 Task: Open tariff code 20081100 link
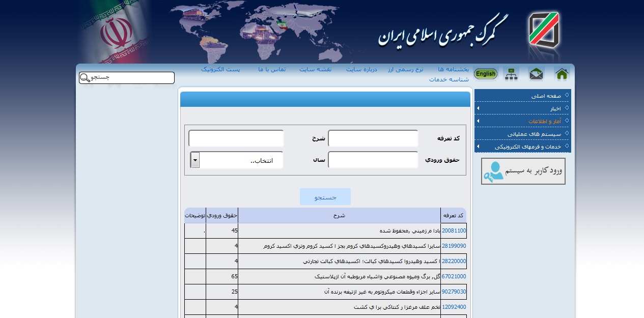(454, 230)
